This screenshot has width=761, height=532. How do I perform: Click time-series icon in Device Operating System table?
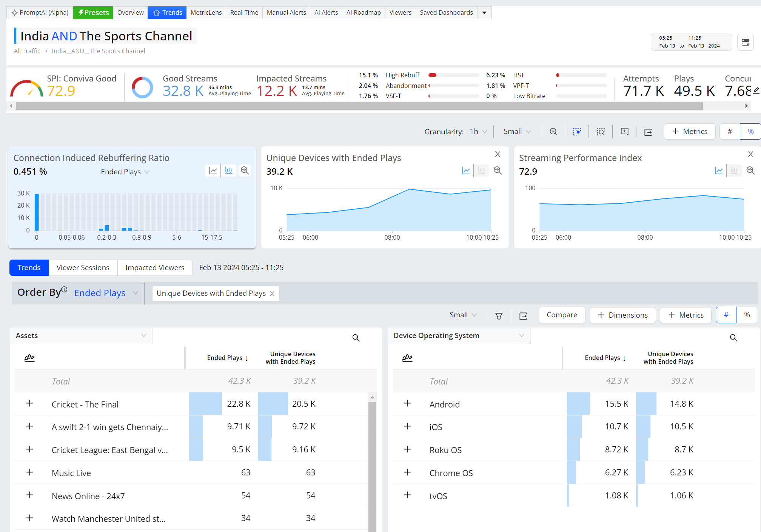pyautogui.click(x=407, y=358)
